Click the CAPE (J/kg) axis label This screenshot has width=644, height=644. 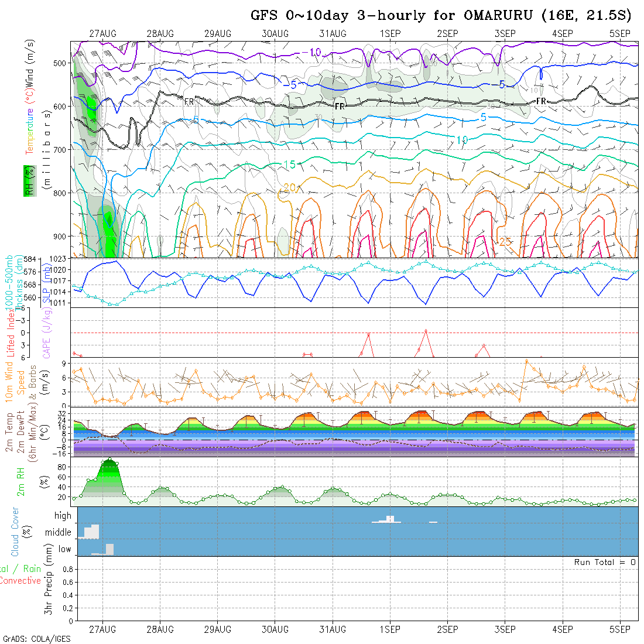tap(46, 333)
